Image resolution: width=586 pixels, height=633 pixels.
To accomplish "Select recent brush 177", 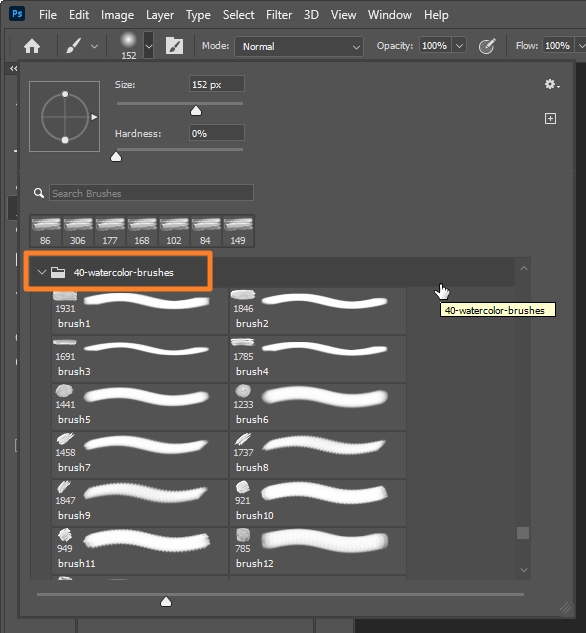I will pyautogui.click(x=110, y=231).
